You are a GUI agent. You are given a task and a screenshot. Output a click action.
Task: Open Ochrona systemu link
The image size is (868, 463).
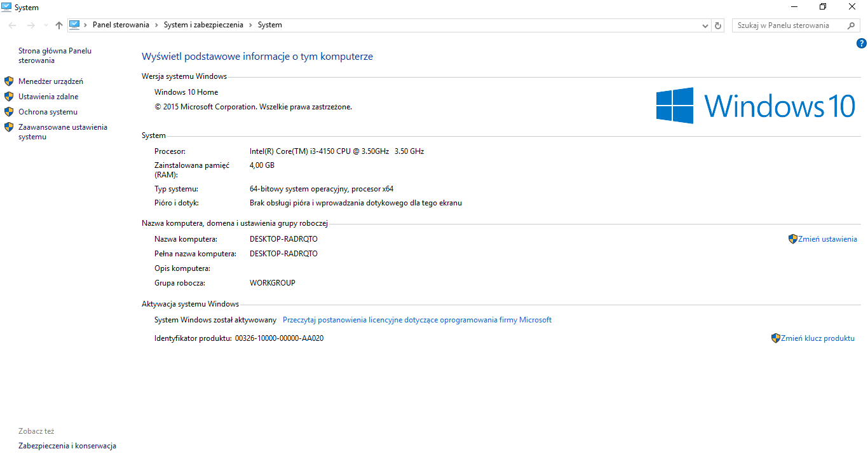pos(48,112)
